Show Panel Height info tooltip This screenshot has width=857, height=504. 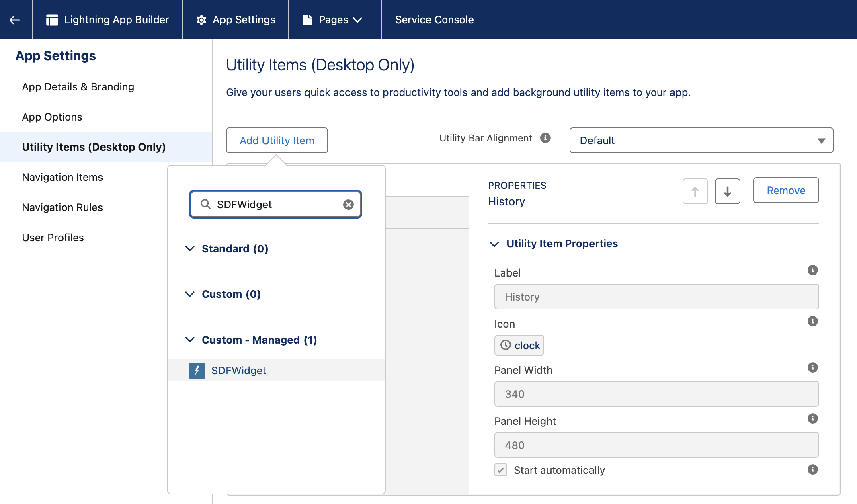click(812, 418)
